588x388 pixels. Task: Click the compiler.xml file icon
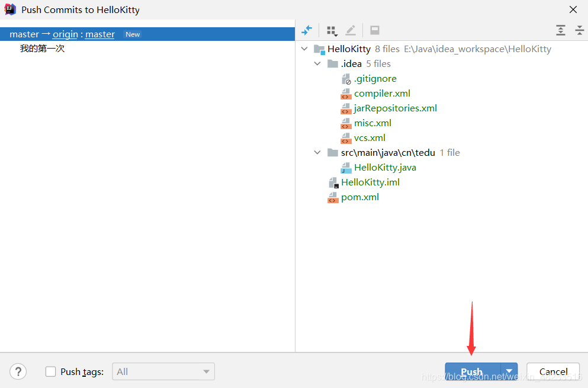click(x=346, y=94)
